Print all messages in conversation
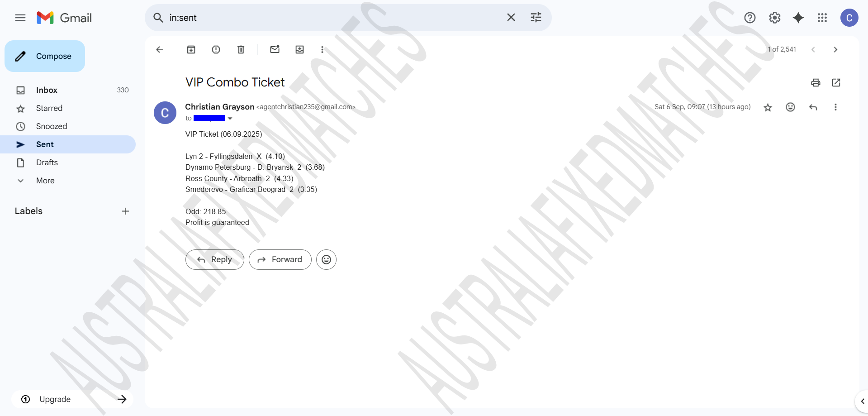This screenshot has height=416, width=868. pyautogui.click(x=816, y=82)
